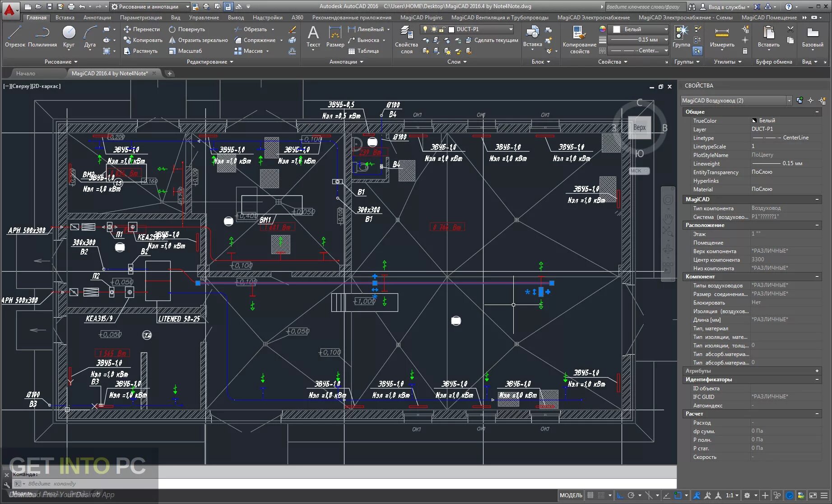Image resolution: width=832 pixels, height=504 pixels.
Task: Select the Отрезок line tool
Action: (15, 36)
